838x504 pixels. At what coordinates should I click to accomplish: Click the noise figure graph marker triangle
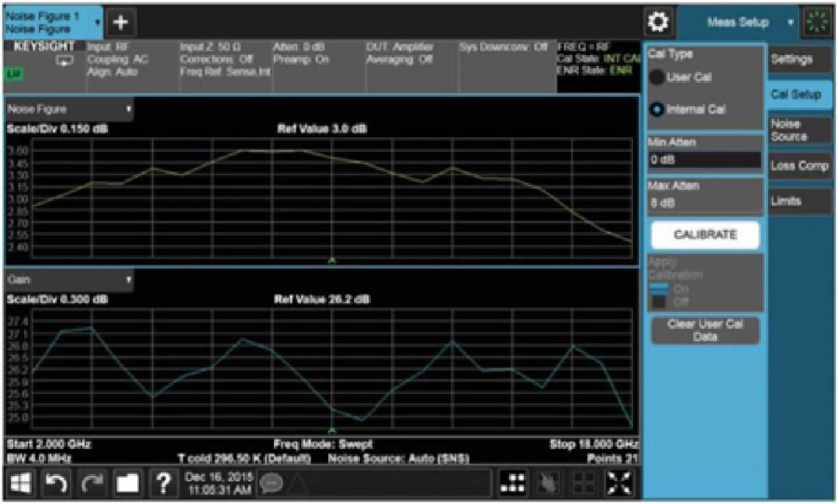coord(332,261)
